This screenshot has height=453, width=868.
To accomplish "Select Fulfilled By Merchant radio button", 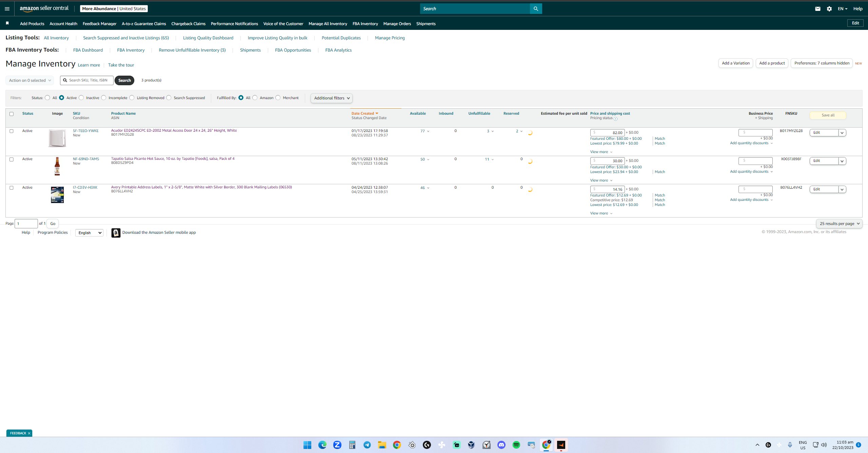I will [x=278, y=98].
